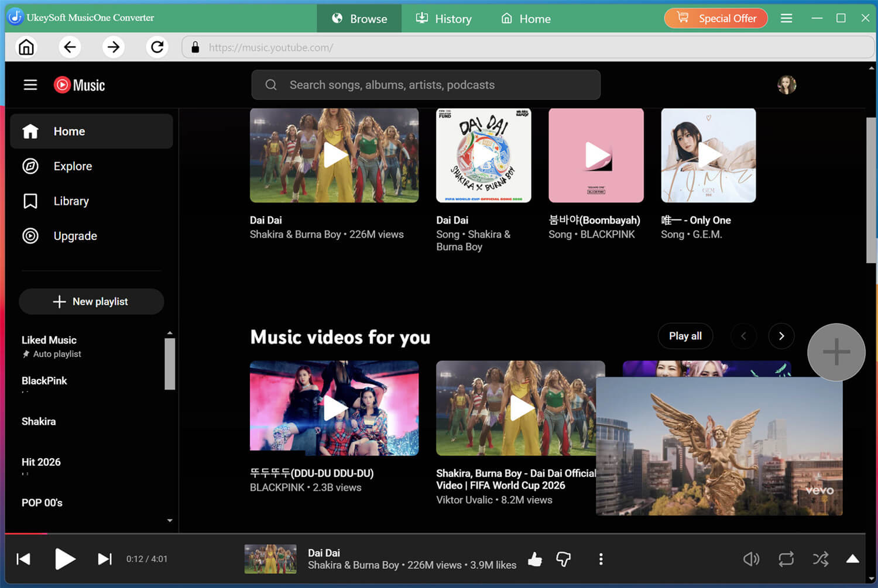The height and width of the screenshot is (588, 878).
Task: Toggle repeat mode
Action: (x=786, y=559)
